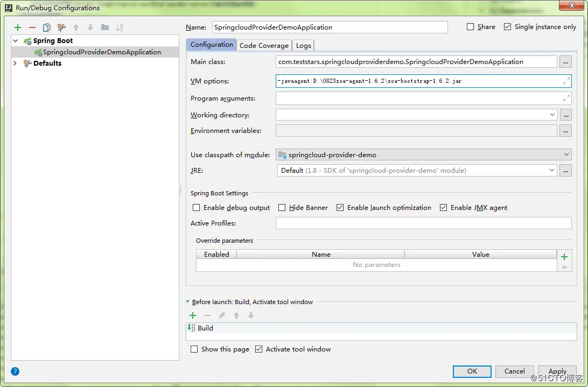The image size is (588, 387).
Task: Toggle the Share checkbox
Action: click(470, 26)
